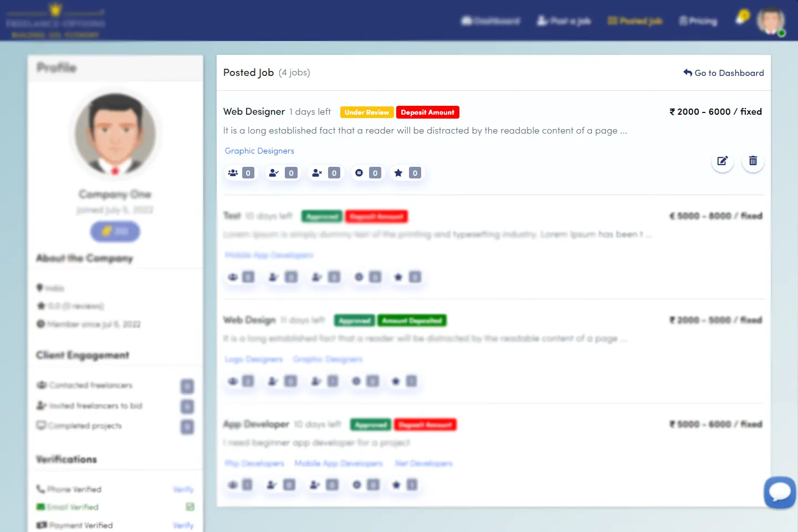Open the Graphic Designers category link
The width and height of the screenshot is (798, 532).
[259, 151]
